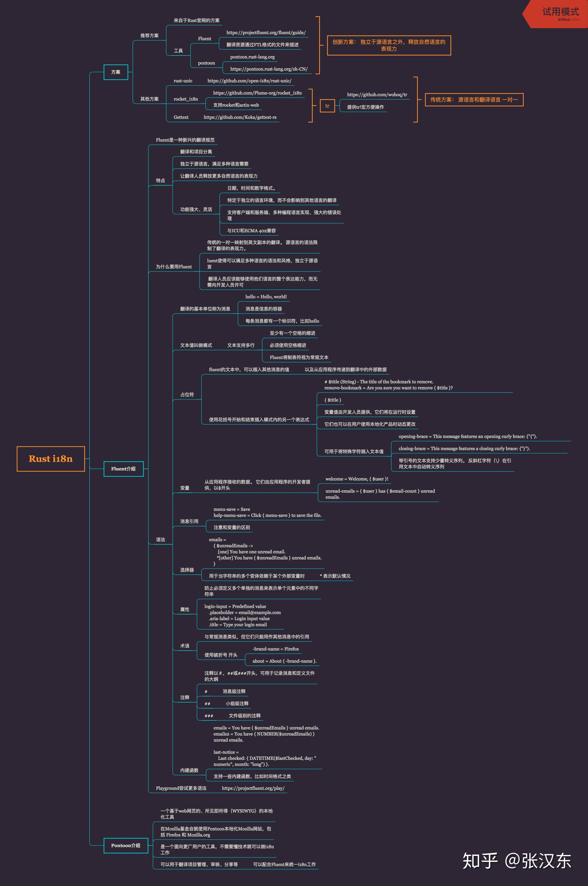The height and width of the screenshot is (886, 588).
Task: Select the tr node
Action: click(327, 106)
